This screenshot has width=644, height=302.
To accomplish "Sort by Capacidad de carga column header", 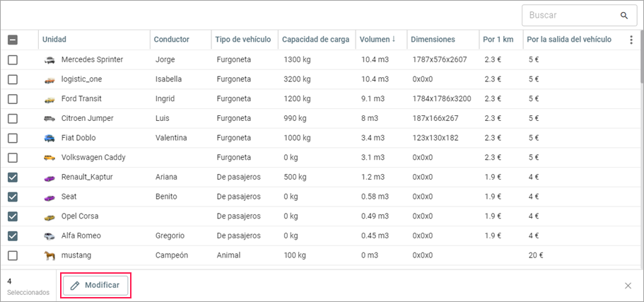I will click(315, 40).
